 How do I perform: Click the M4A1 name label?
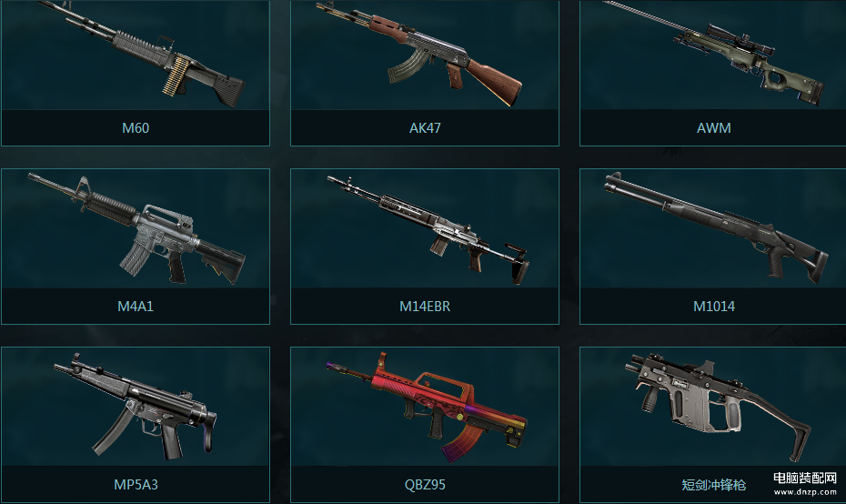tap(136, 306)
